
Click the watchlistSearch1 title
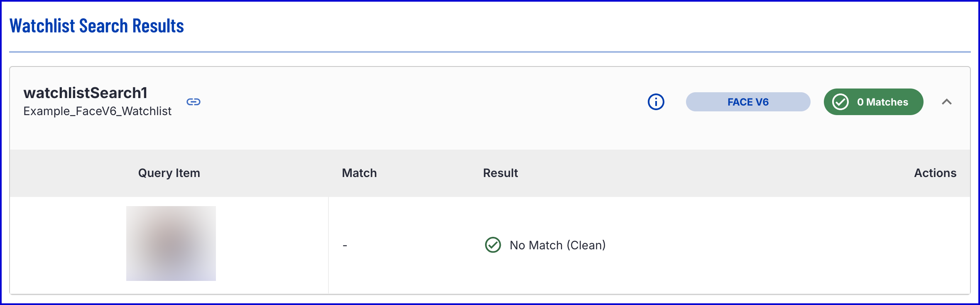tap(86, 93)
